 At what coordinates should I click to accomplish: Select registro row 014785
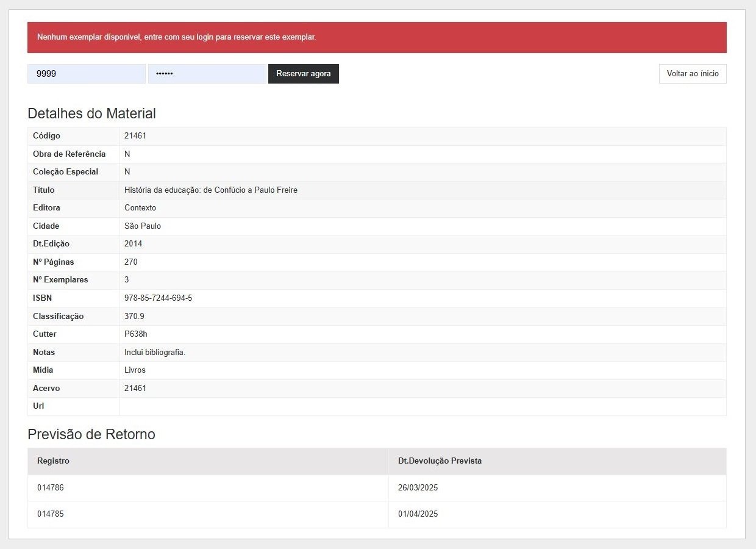coord(51,514)
